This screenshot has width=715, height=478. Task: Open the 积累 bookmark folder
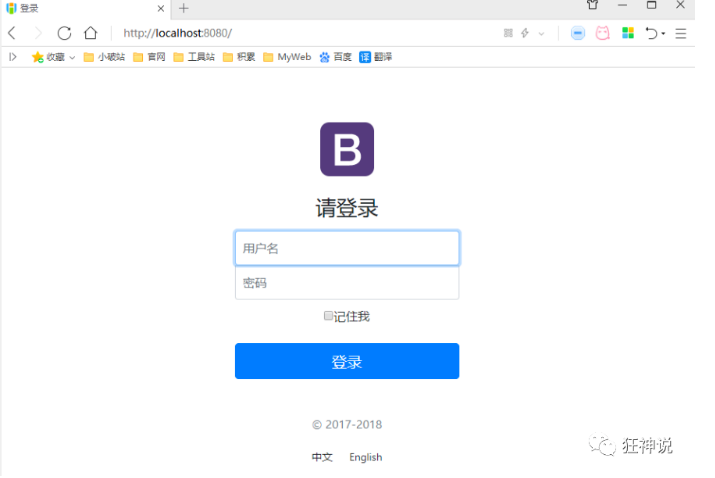coord(239,57)
